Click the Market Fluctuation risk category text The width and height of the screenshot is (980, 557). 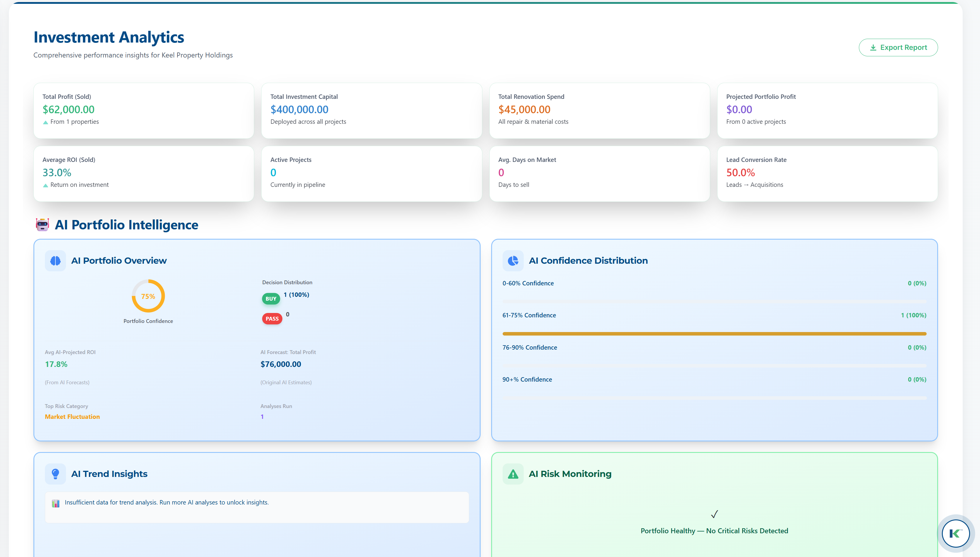coord(72,417)
